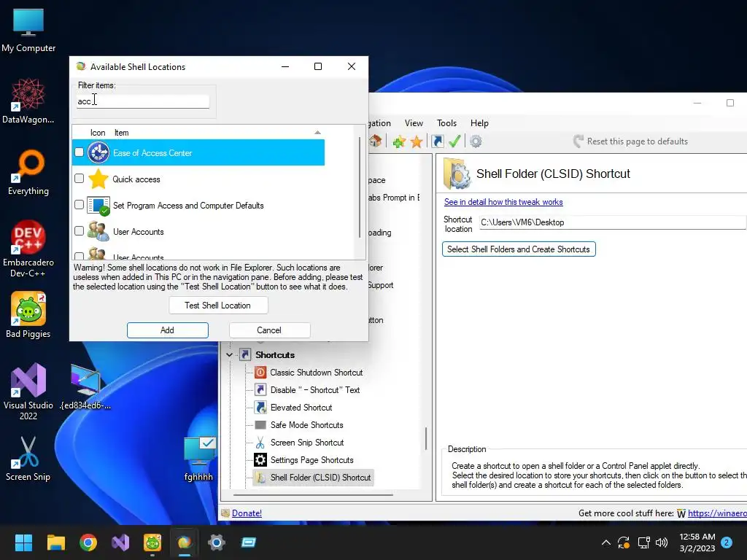The width and height of the screenshot is (747, 560).
Task: Select Disable "- Shortcut" Text tree item
Action: pyautogui.click(x=315, y=390)
